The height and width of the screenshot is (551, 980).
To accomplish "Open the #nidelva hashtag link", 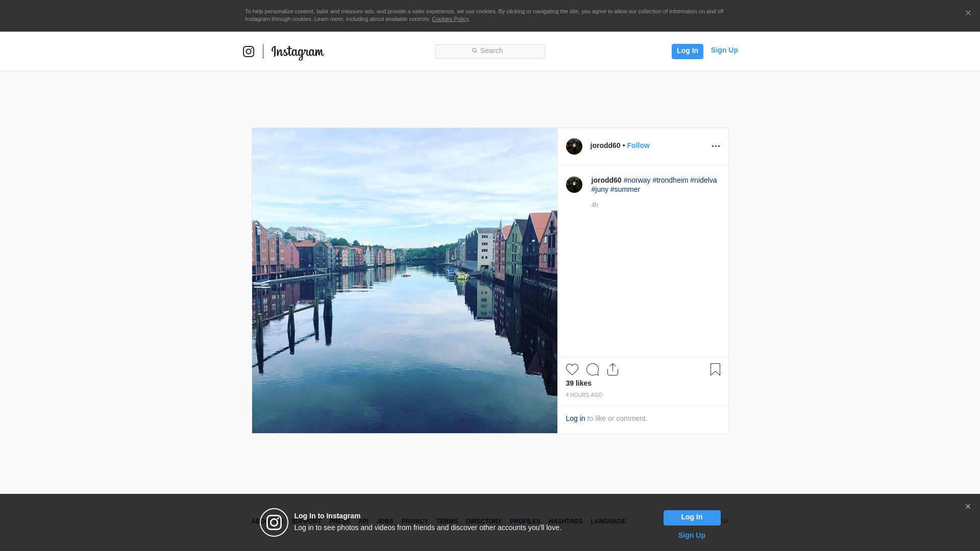I will click(x=703, y=180).
